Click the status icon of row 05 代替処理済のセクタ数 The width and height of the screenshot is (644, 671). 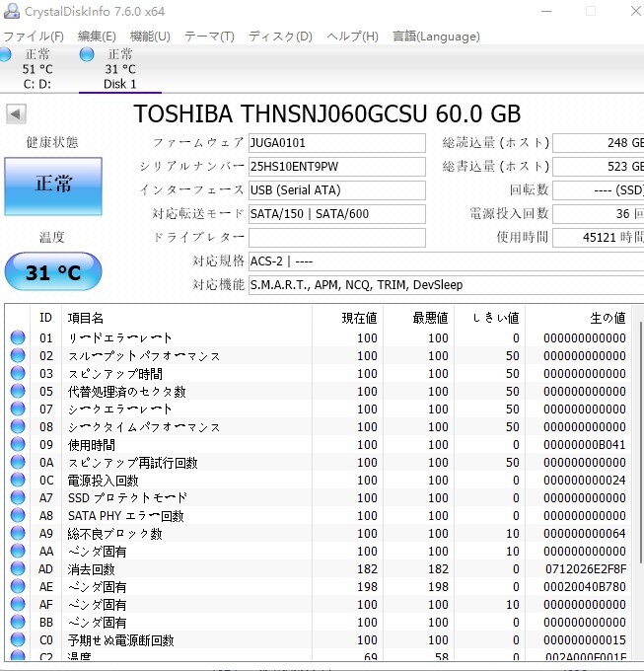(x=18, y=391)
